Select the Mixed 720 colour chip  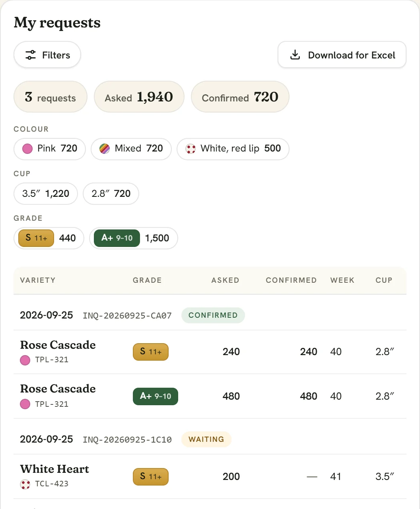point(131,149)
